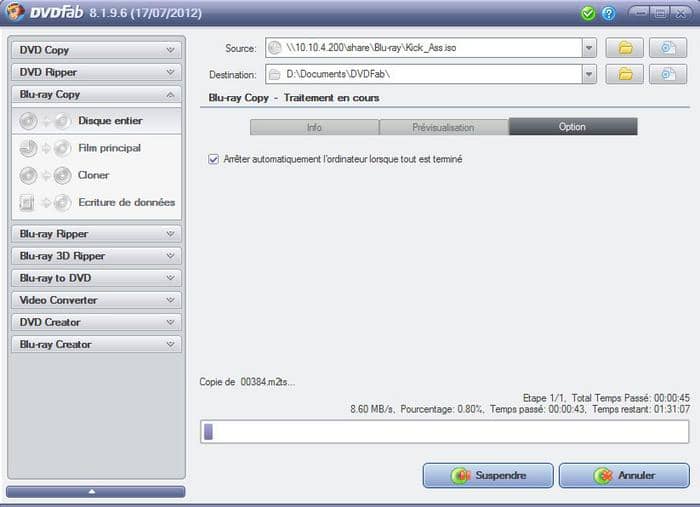Expand the DVD Copy section

coord(96,50)
